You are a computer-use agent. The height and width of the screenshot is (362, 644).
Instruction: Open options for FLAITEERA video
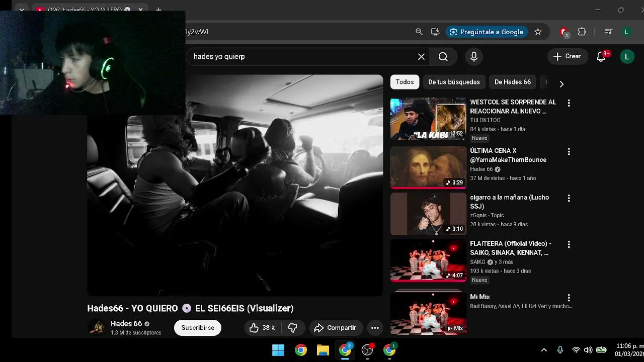(x=569, y=245)
